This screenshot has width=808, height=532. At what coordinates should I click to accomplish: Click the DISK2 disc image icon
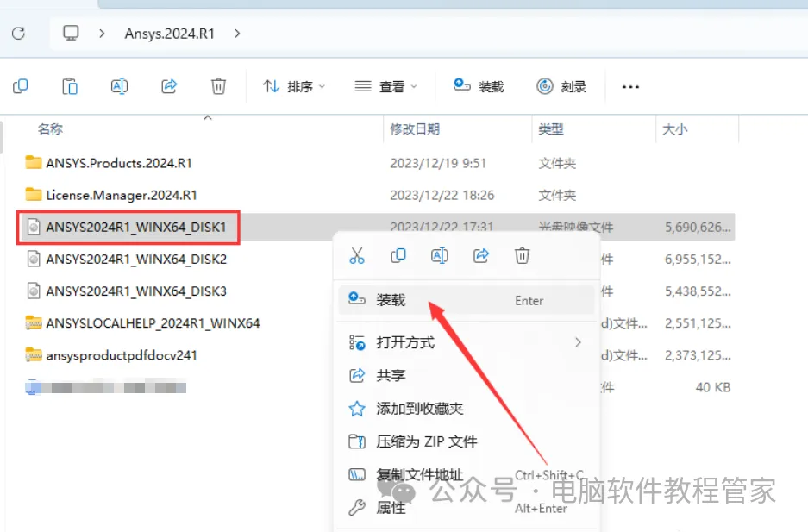pyautogui.click(x=34, y=259)
